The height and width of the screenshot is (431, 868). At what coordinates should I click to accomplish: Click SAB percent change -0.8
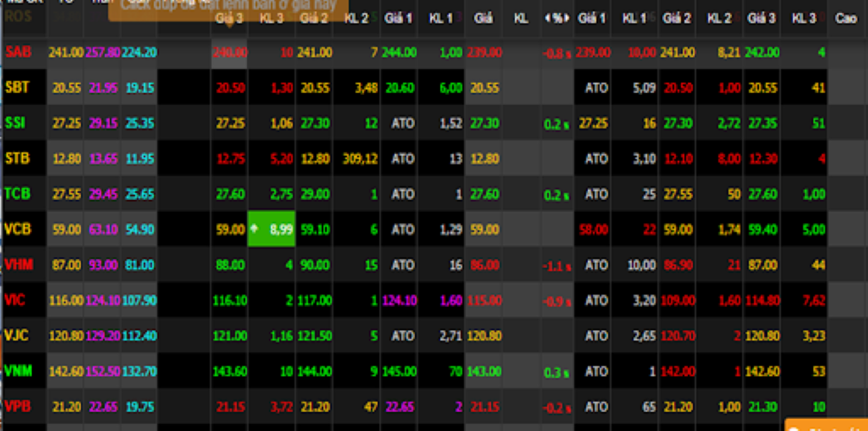point(556,54)
